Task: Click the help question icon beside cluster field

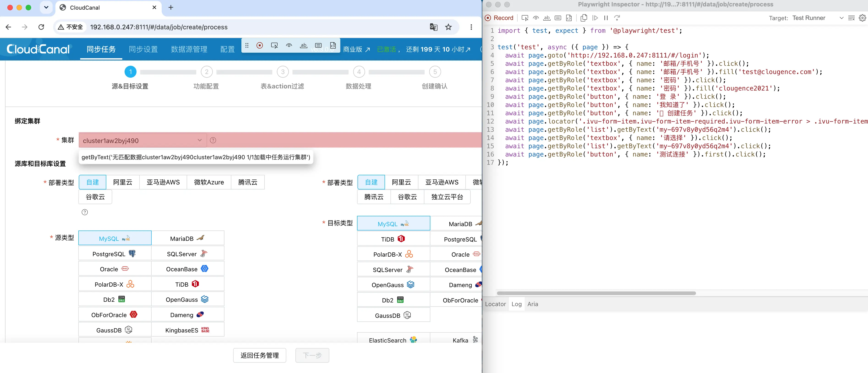Action: (213, 140)
